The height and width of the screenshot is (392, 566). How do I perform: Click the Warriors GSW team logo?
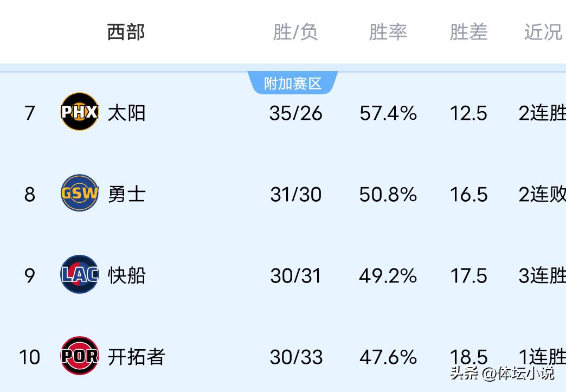click(x=79, y=193)
